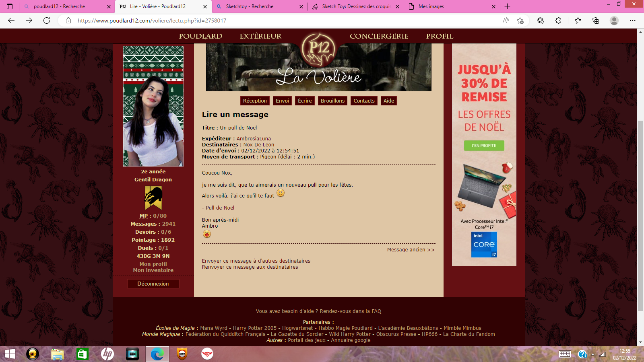Image resolution: width=644 pixels, height=362 pixels.
Task: Click Écrire to compose message
Action: pyautogui.click(x=305, y=101)
